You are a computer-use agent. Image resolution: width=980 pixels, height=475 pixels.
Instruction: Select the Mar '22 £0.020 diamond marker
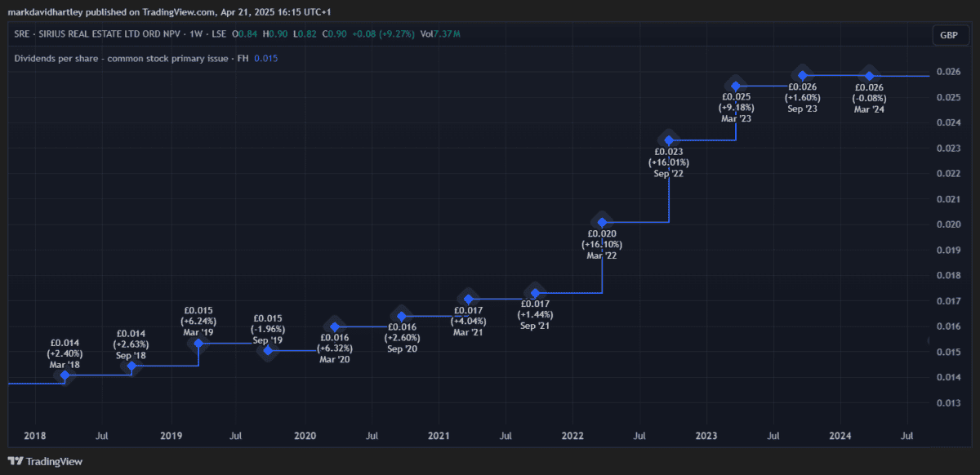click(x=602, y=222)
